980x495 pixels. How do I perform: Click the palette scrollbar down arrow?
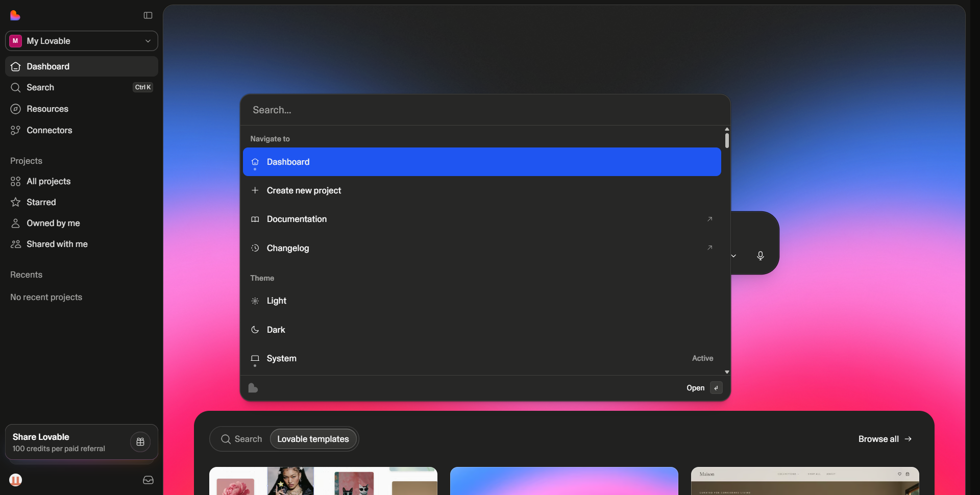pyautogui.click(x=727, y=372)
